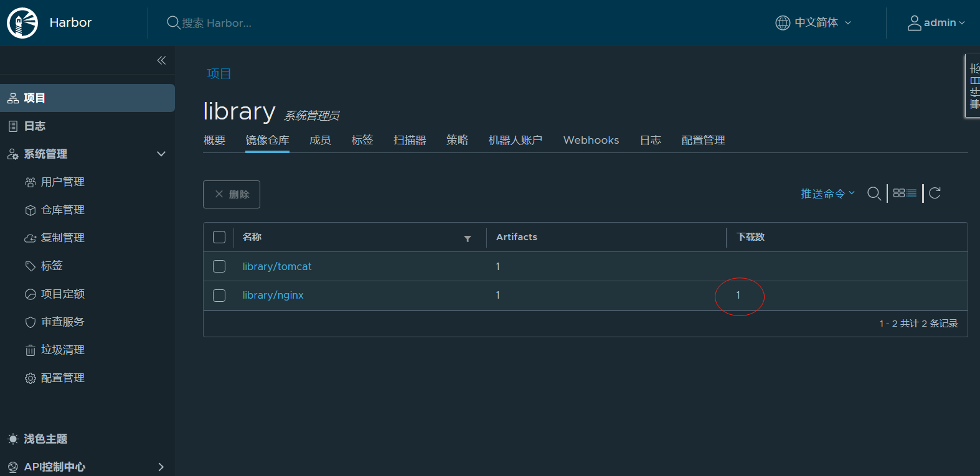Click the globe language icon
The height and width of the screenshot is (476, 980).
[783, 23]
